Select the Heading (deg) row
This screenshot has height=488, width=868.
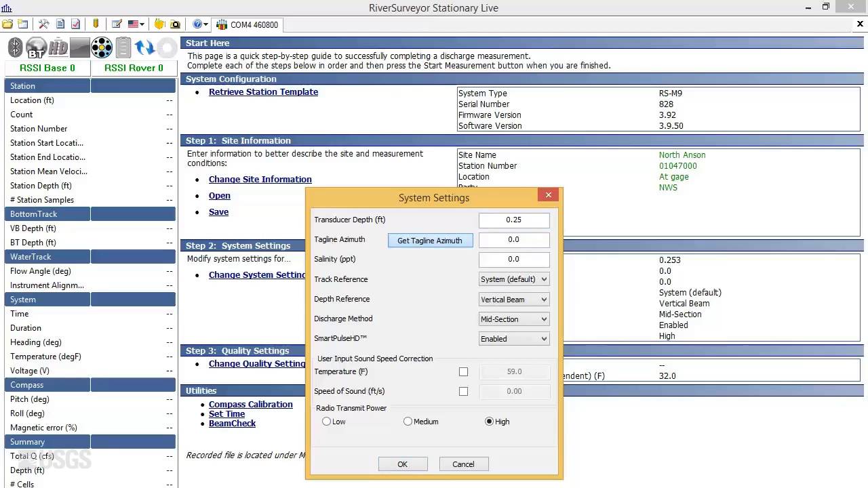point(90,342)
